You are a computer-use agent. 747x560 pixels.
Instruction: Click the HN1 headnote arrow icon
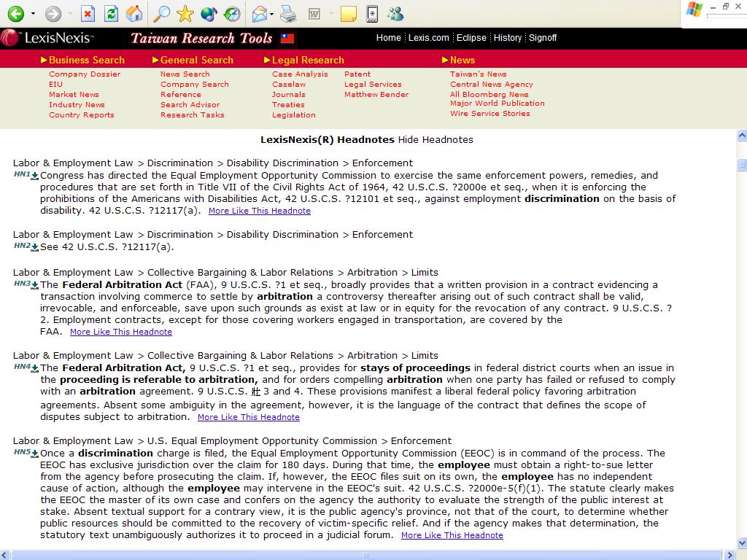[x=35, y=176]
